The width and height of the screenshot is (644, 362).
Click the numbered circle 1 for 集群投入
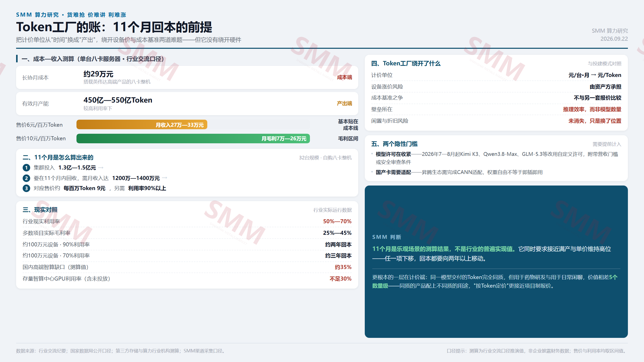(x=26, y=168)
